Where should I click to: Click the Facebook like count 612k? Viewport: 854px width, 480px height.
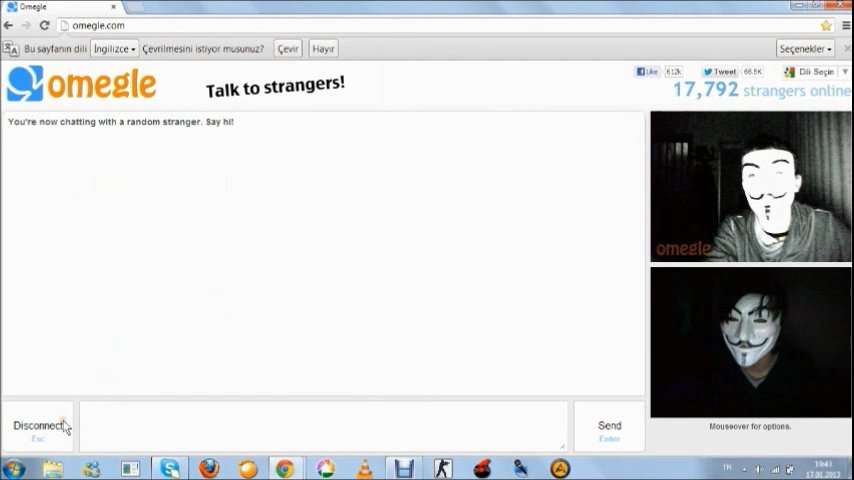point(674,71)
